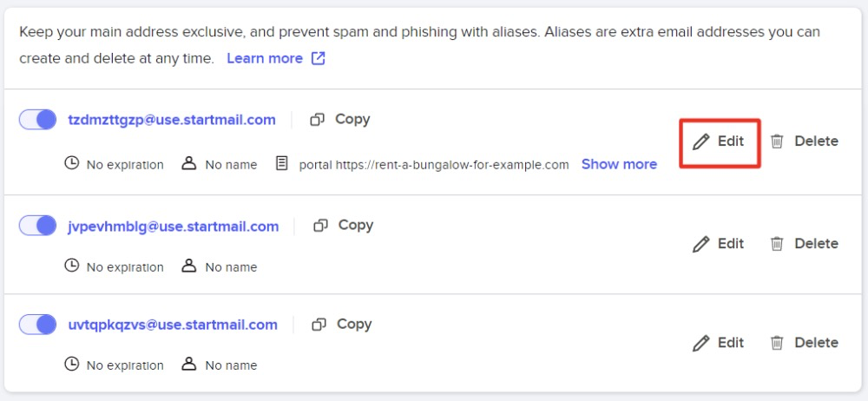Expand the note with Show more
This screenshot has height=401, width=868.
click(x=619, y=164)
